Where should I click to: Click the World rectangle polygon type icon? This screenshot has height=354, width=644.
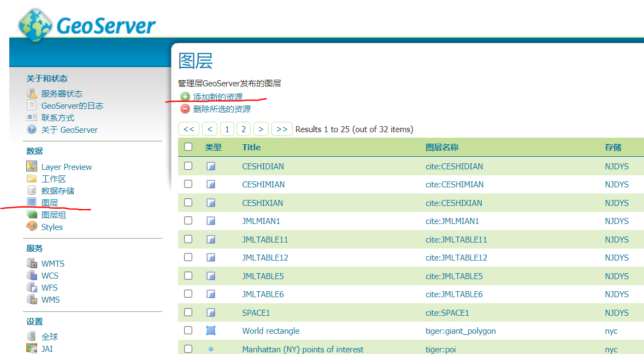click(211, 331)
